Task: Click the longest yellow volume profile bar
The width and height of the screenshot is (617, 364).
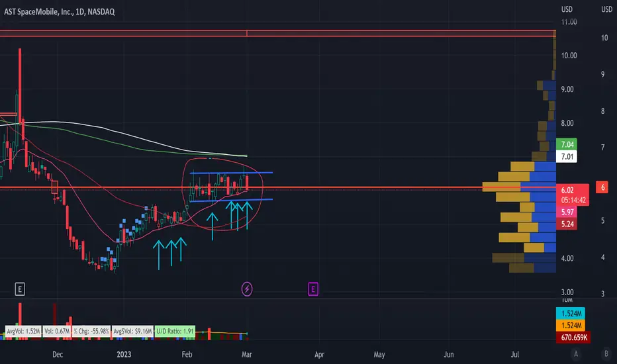Action: (502, 187)
